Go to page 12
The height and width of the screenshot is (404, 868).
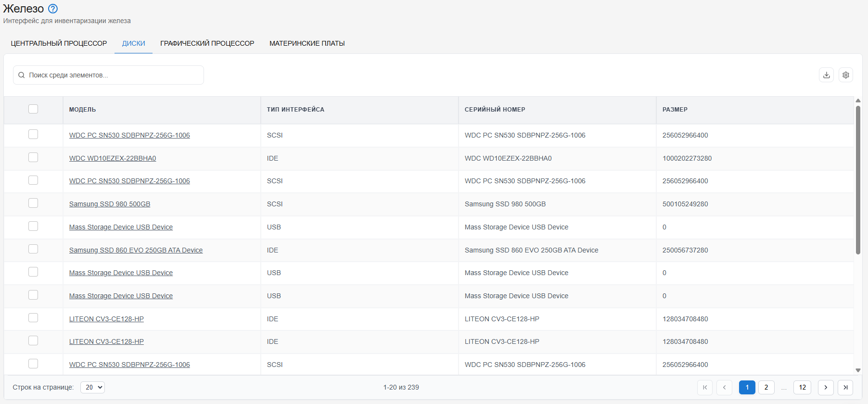point(803,387)
